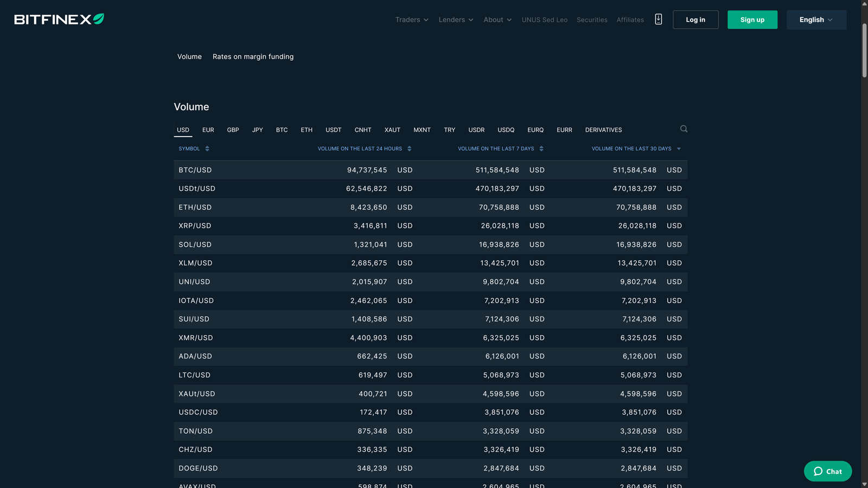Click the mobile app download icon in navbar
Screen dimensions: 868x488
coord(658,19)
